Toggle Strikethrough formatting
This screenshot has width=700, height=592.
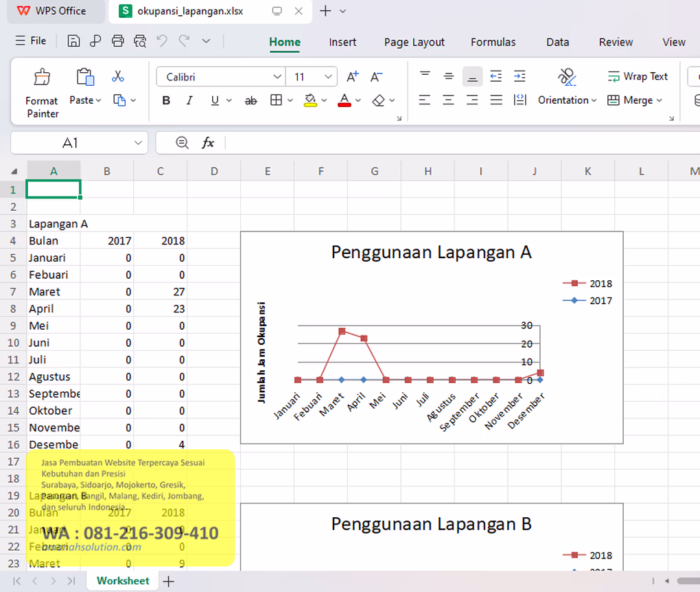point(251,100)
